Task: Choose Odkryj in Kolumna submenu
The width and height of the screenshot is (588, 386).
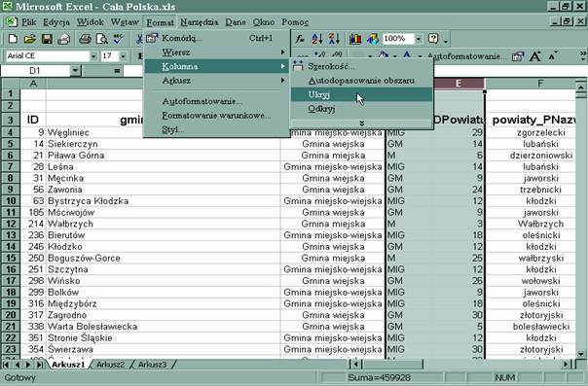Action: (x=361, y=109)
